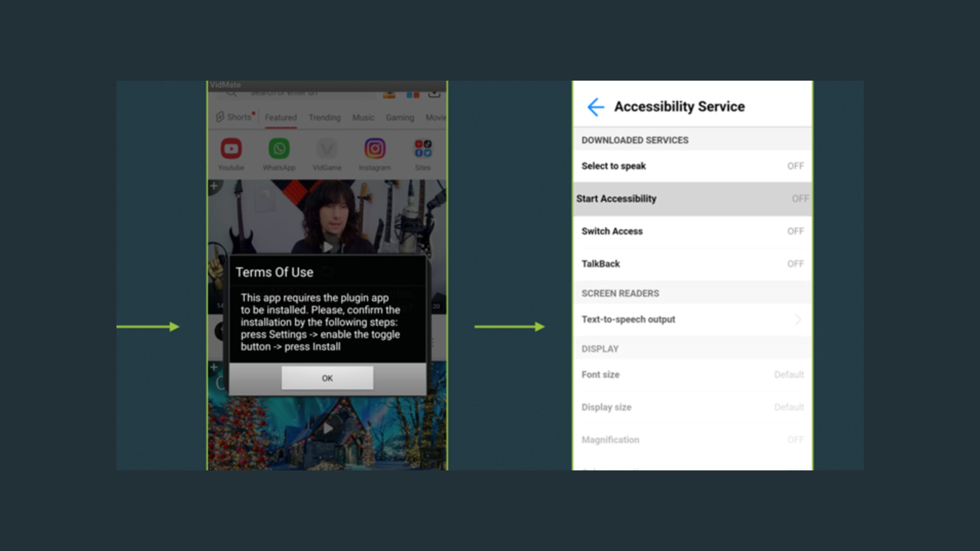
Task: Tap the Instagram shortcut icon
Action: click(375, 148)
